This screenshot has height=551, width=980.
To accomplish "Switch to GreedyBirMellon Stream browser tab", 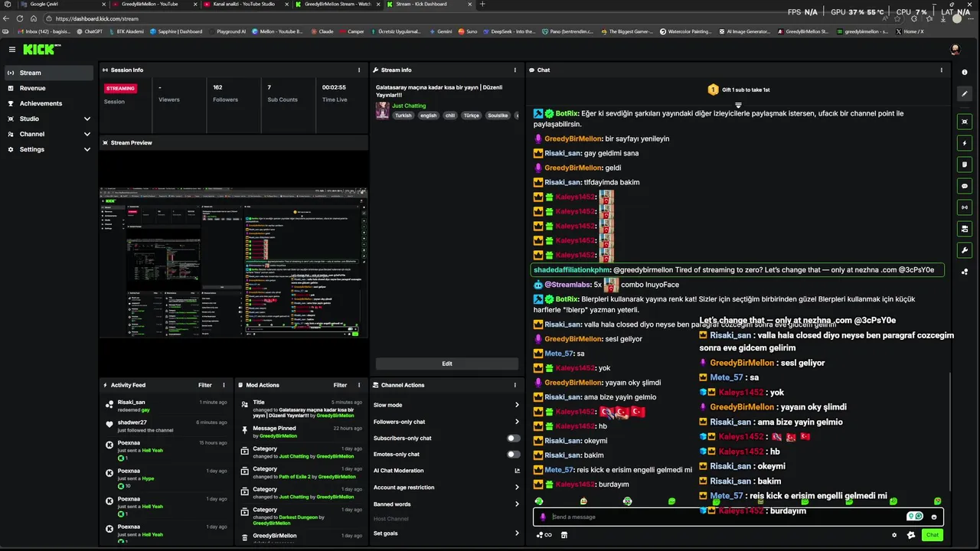I will coord(337,5).
